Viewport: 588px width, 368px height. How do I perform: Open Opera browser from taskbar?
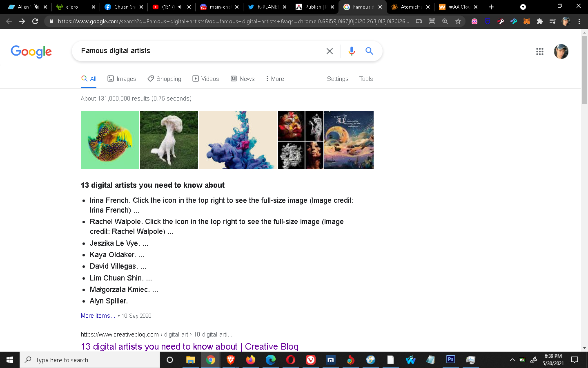point(290,360)
